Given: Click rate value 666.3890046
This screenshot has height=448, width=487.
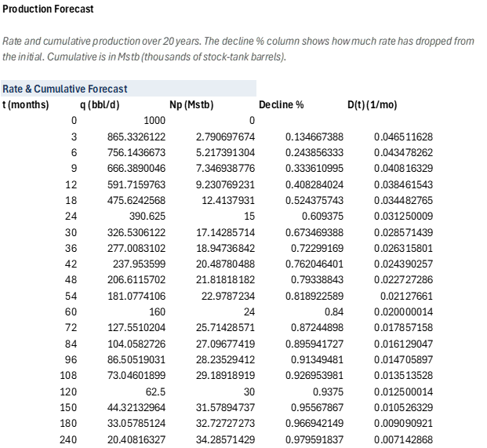Looking at the screenshot, I should 136,169.
